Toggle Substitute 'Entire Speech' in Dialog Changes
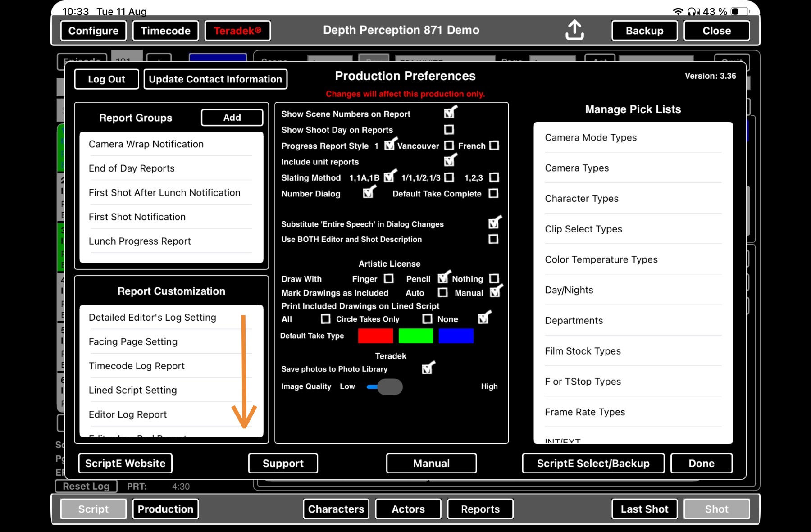This screenshot has height=532, width=811. tap(494, 223)
